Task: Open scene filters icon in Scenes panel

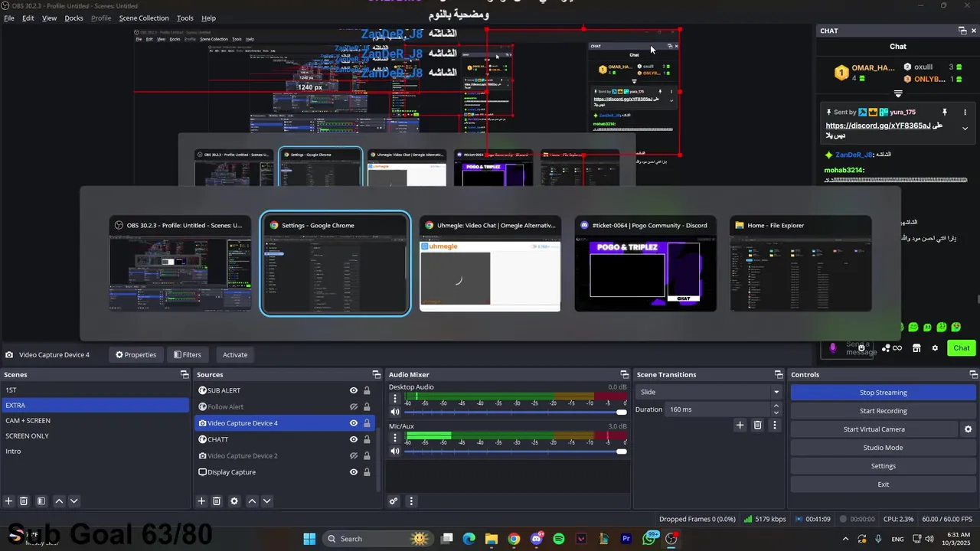Action: (41, 501)
